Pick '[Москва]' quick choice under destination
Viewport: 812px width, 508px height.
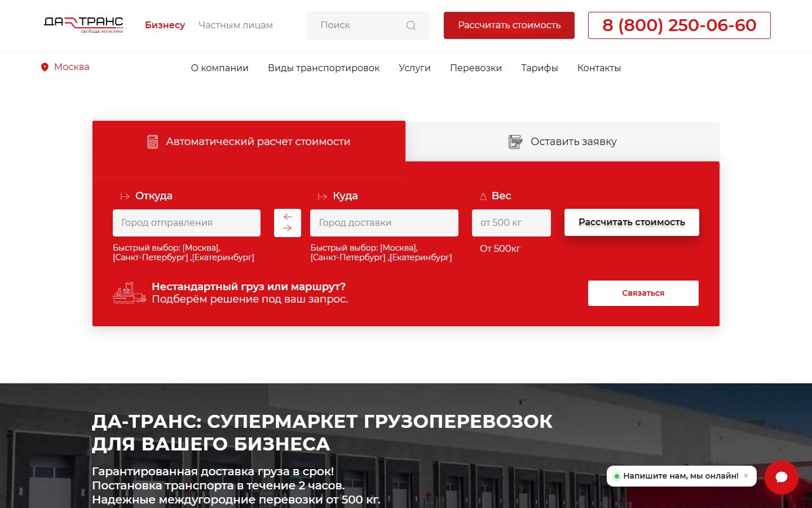pos(398,248)
